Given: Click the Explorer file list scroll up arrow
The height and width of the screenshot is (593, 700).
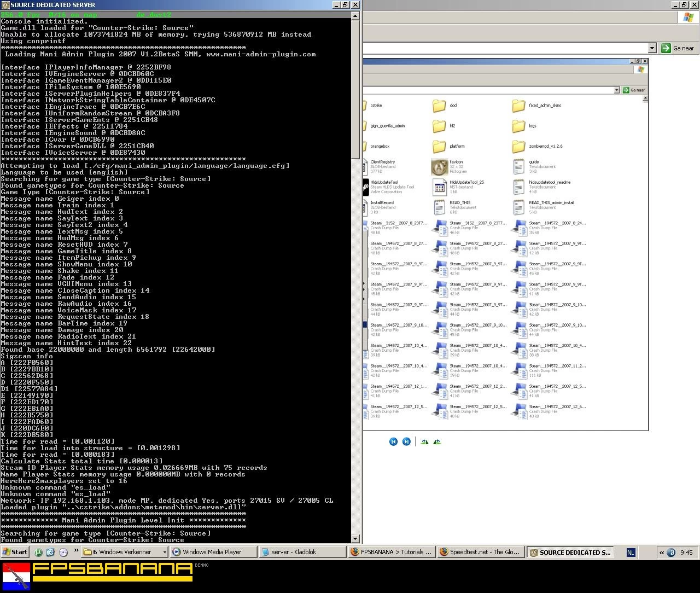Looking at the screenshot, I should tap(645, 99).
